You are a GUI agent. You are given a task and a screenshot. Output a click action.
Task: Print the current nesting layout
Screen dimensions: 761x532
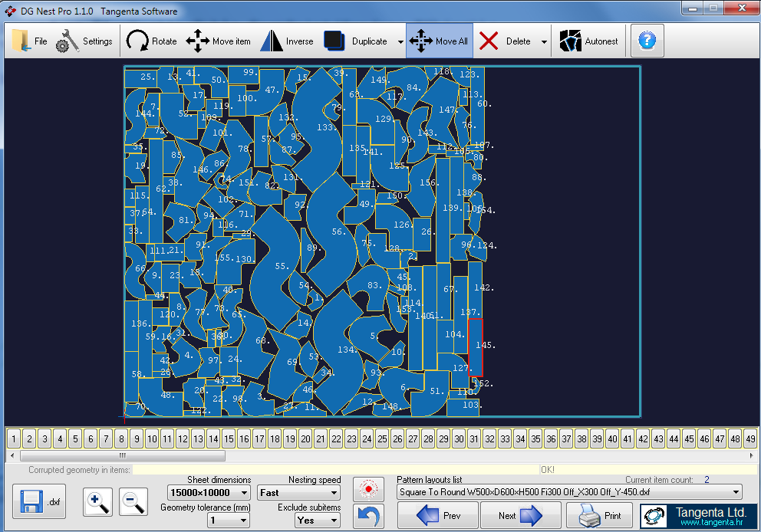(600, 515)
